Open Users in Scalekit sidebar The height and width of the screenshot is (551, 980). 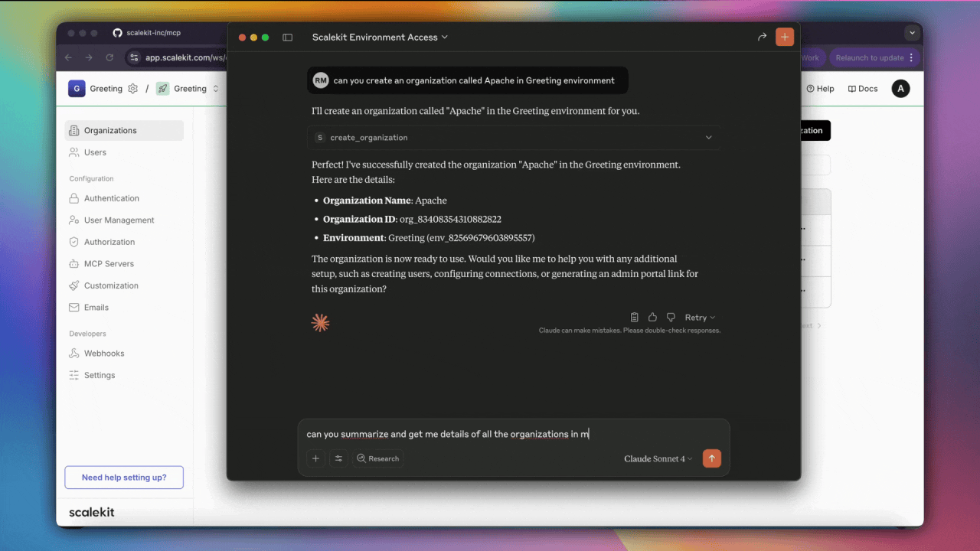124,152
